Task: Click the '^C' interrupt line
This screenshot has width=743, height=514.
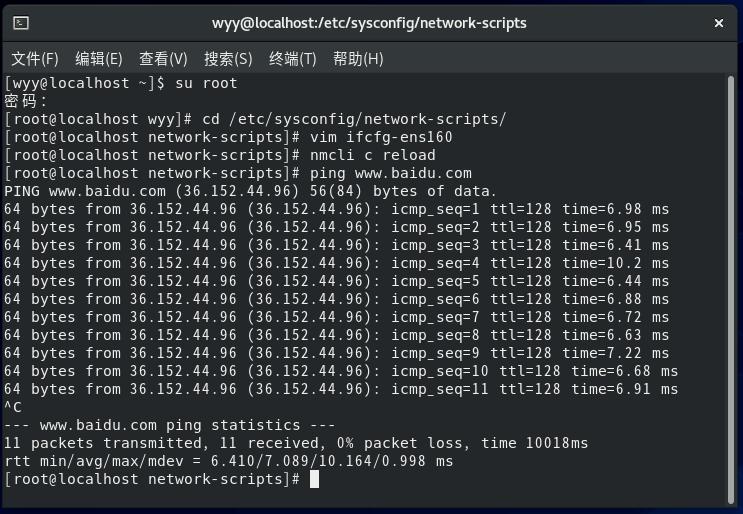Action: pyautogui.click(x=13, y=407)
